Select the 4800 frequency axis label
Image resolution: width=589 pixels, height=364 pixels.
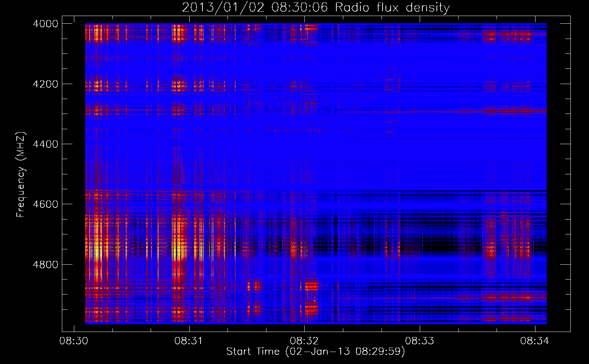(x=46, y=264)
